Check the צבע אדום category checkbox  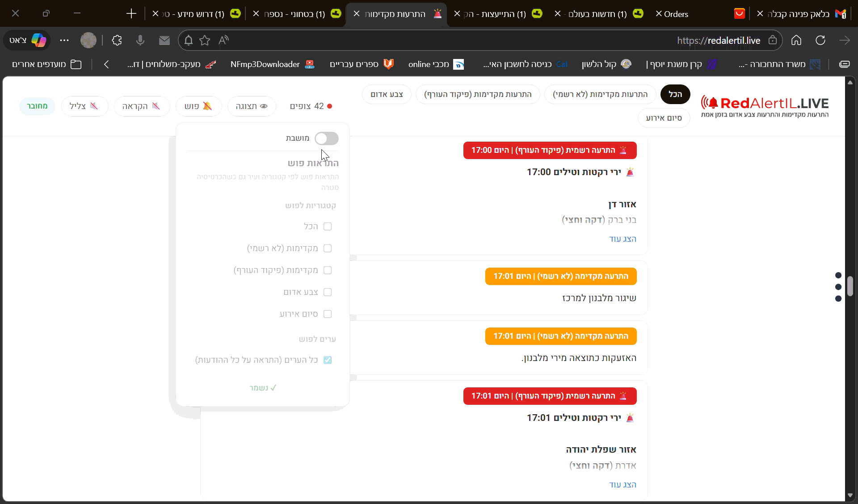pyautogui.click(x=328, y=292)
